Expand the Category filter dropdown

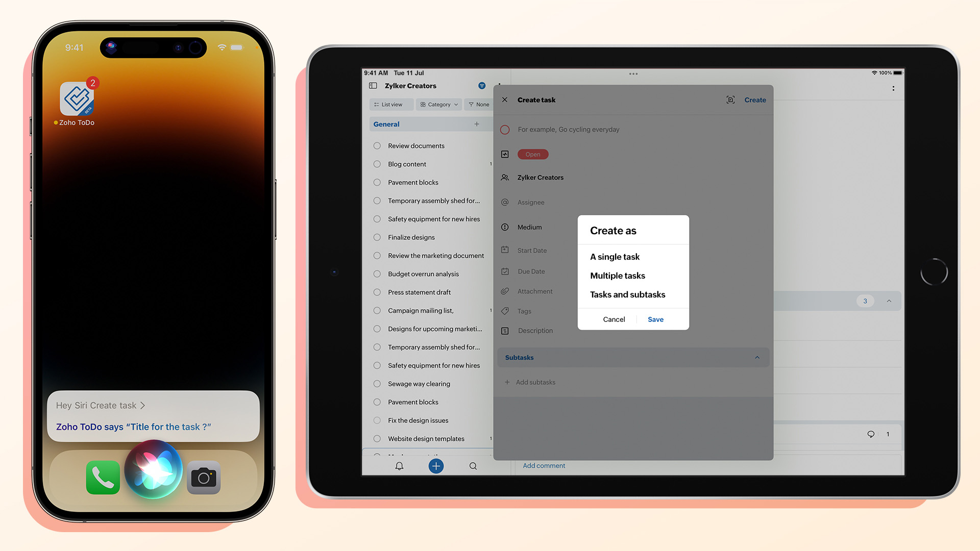(x=438, y=104)
